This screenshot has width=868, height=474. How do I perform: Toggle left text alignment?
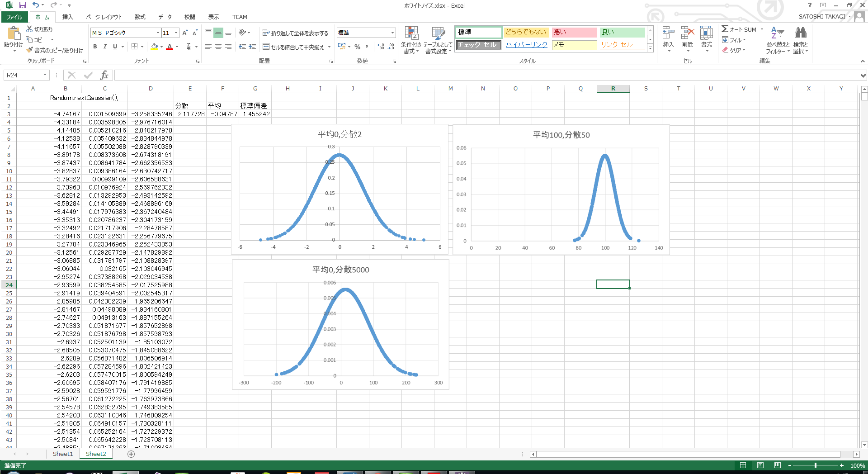pyautogui.click(x=208, y=47)
